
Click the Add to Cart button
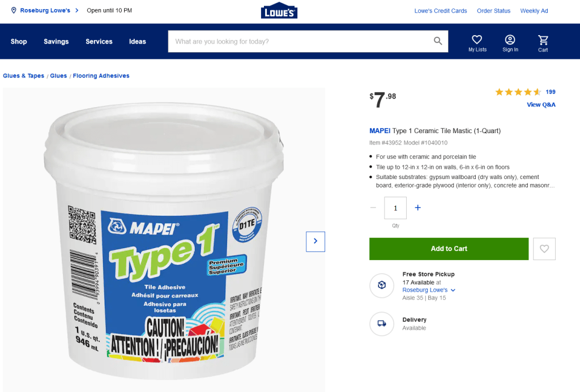[449, 249]
